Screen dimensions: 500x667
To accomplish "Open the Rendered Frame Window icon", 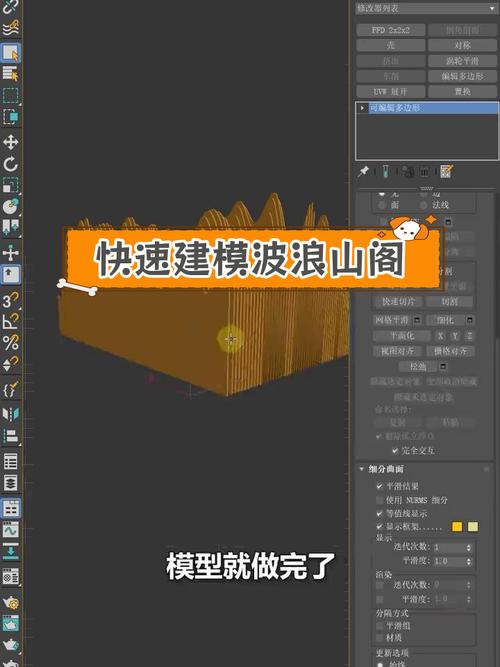I will (x=11, y=623).
